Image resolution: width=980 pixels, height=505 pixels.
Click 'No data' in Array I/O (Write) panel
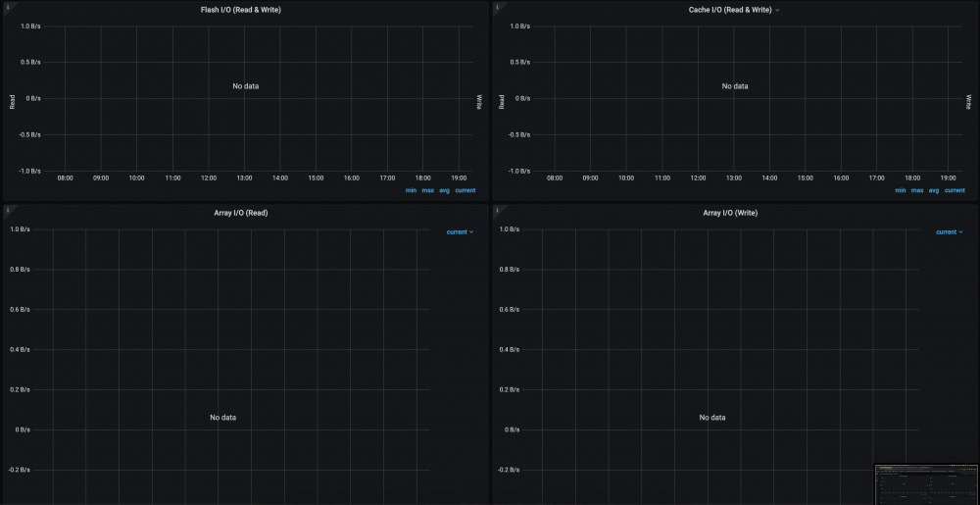(712, 418)
